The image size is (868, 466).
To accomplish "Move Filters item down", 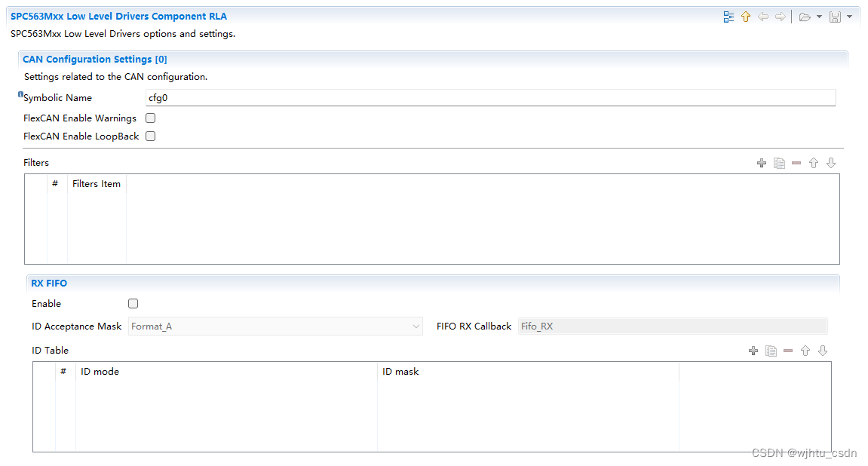I will [x=831, y=164].
